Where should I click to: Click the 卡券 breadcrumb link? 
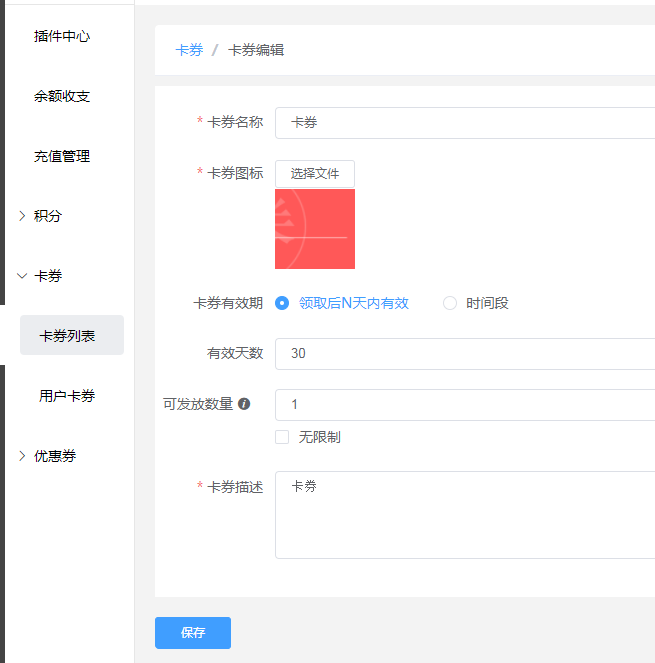pos(189,50)
